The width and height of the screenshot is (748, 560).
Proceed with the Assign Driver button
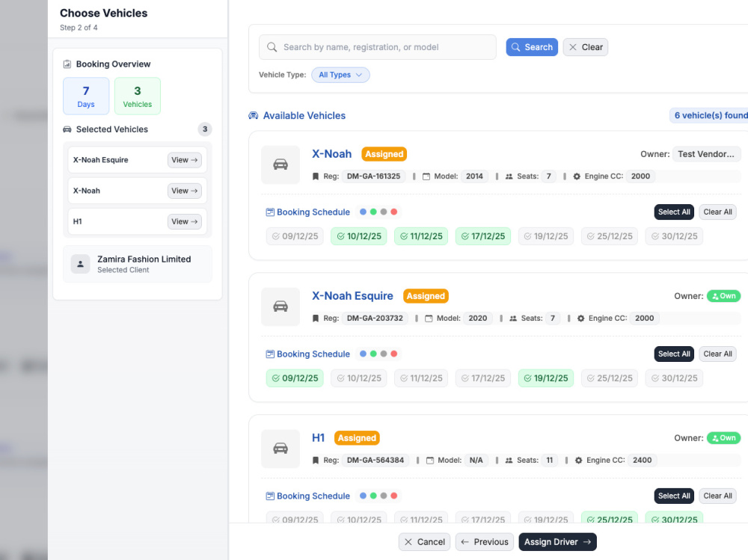[558, 542]
